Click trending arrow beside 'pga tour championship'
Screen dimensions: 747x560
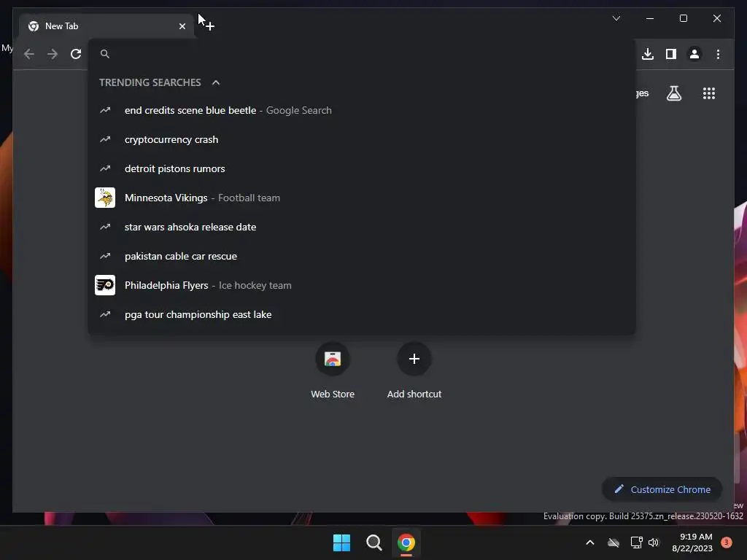[x=105, y=314]
